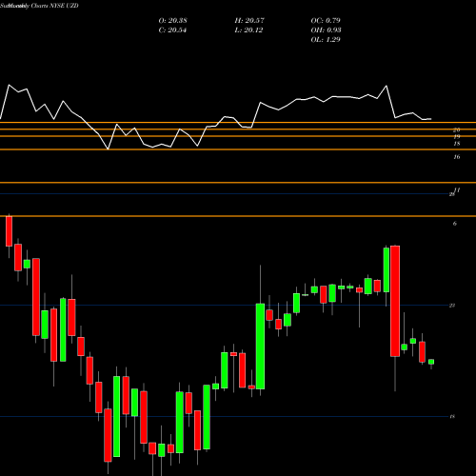Click the orange level label "16"
Image resolution: width=476 pixels, height=476 pixels.
click(x=457, y=157)
